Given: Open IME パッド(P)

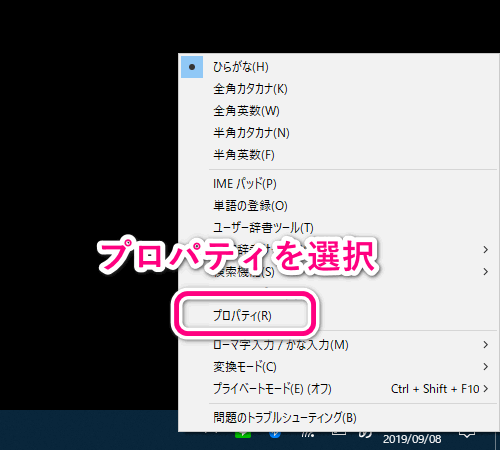Looking at the screenshot, I should point(339,184).
